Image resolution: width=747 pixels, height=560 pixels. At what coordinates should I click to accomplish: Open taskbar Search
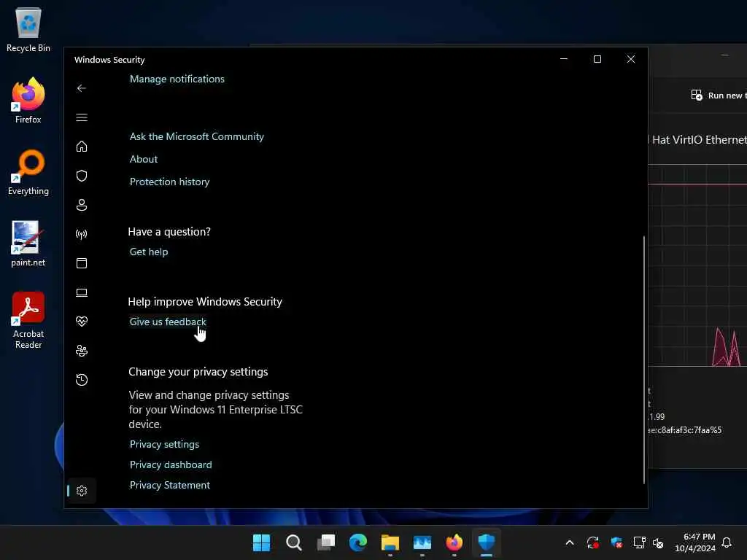[x=293, y=542]
